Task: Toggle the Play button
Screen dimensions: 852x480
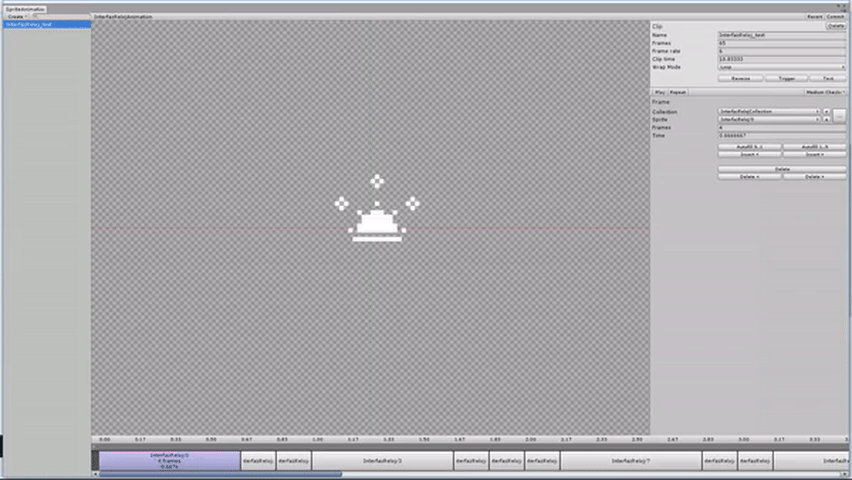Action: pyautogui.click(x=659, y=92)
